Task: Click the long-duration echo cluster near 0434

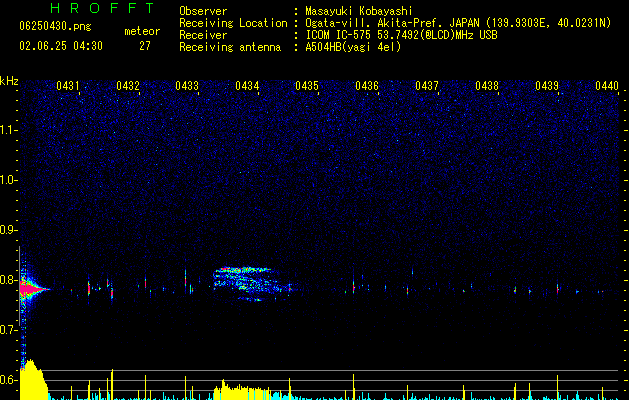Action: point(253,283)
